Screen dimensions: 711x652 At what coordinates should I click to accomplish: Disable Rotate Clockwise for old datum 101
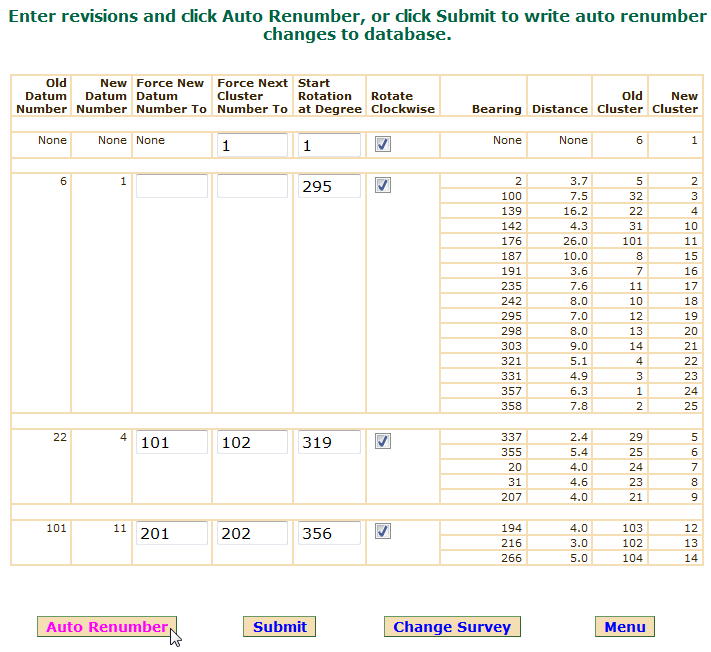(x=382, y=531)
